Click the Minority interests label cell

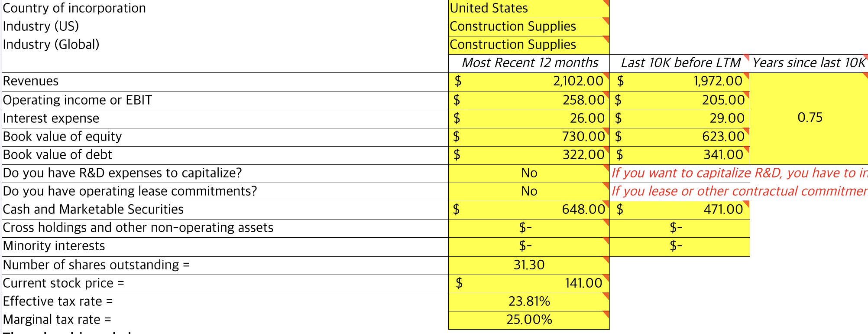pos(225,246)
